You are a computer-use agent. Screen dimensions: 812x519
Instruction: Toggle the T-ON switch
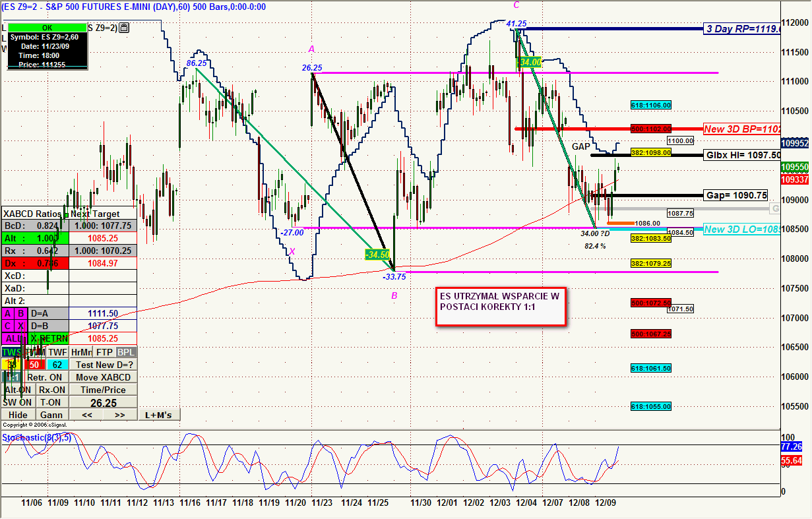coord(50,402)
